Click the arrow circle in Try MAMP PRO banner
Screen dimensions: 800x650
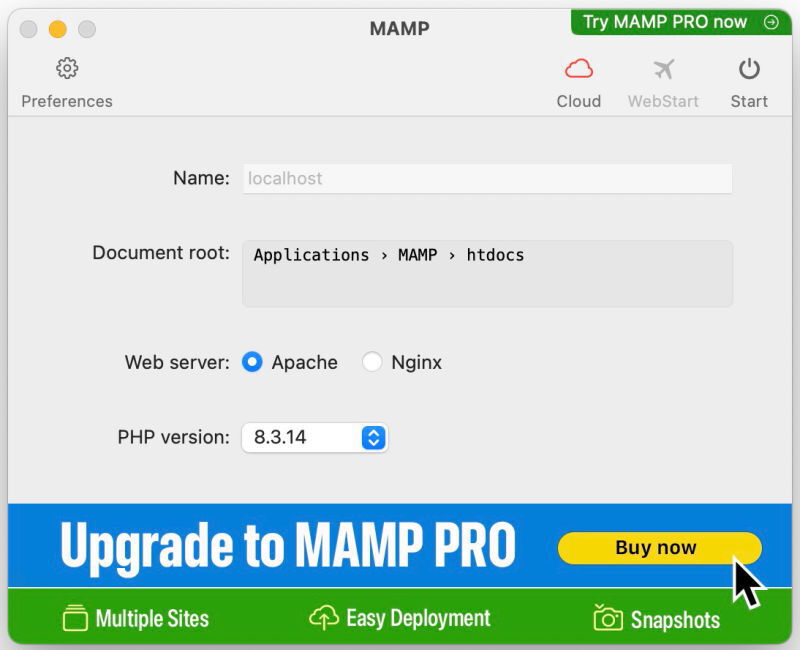pyautogui.click(x=771, y=22)
